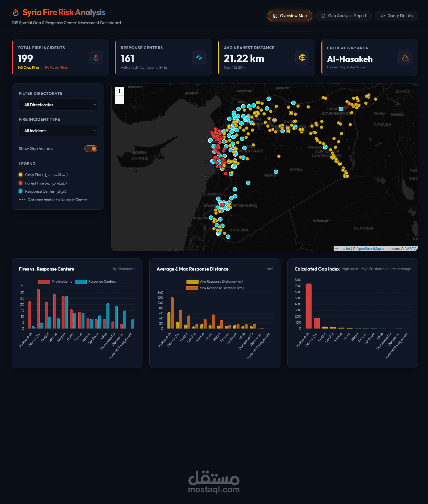Click the currency-circle icon in Avg Nearest Distance card
428x504 pixels.
302,57
